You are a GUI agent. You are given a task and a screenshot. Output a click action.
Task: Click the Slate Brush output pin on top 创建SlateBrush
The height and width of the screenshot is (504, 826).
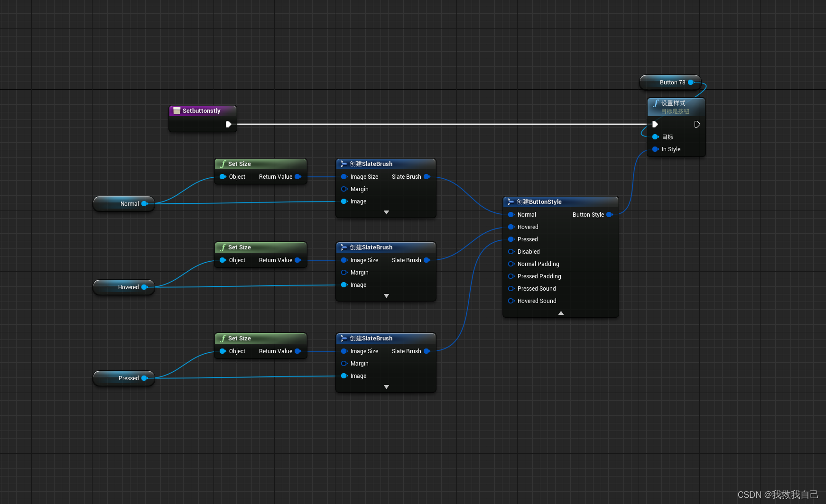click(x=427, y=176)
